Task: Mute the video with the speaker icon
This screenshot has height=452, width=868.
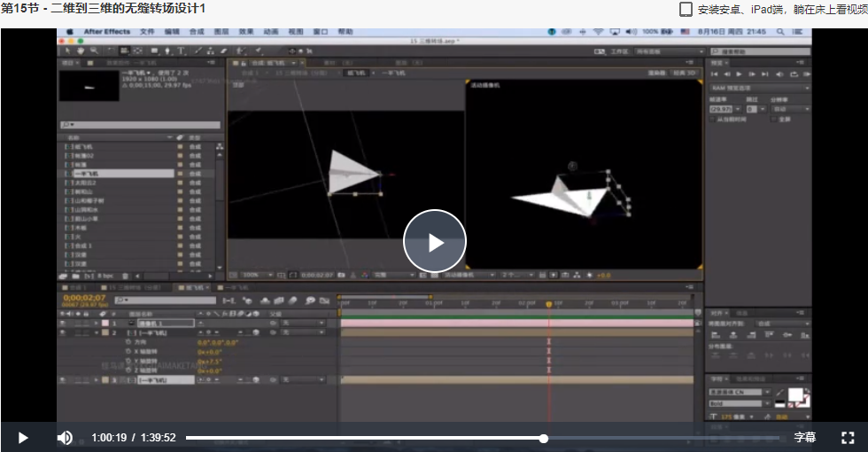Action: tap(65, 438)
